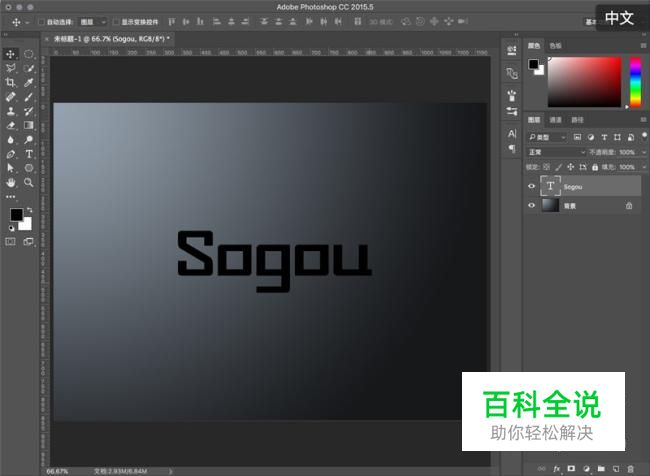Select the untitled-1 document tab
The height and width of the screenshot is (476, 650).
pyautogui.click(x=109, y=39)
